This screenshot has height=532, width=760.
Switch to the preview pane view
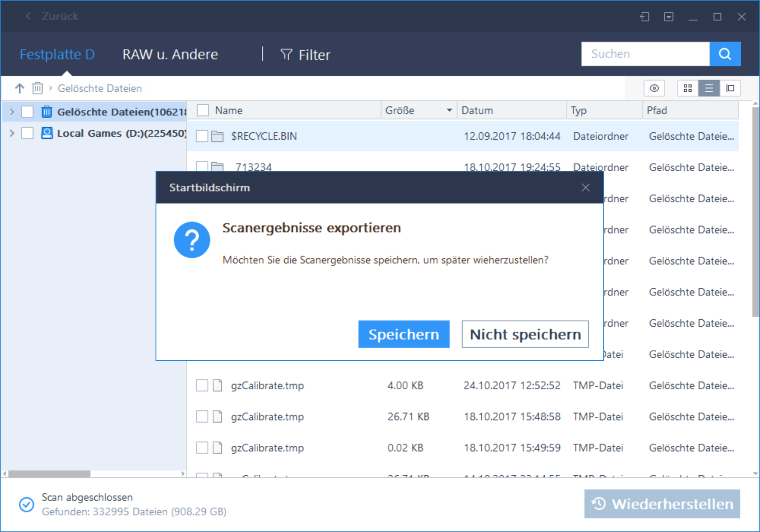pos(730,88)
